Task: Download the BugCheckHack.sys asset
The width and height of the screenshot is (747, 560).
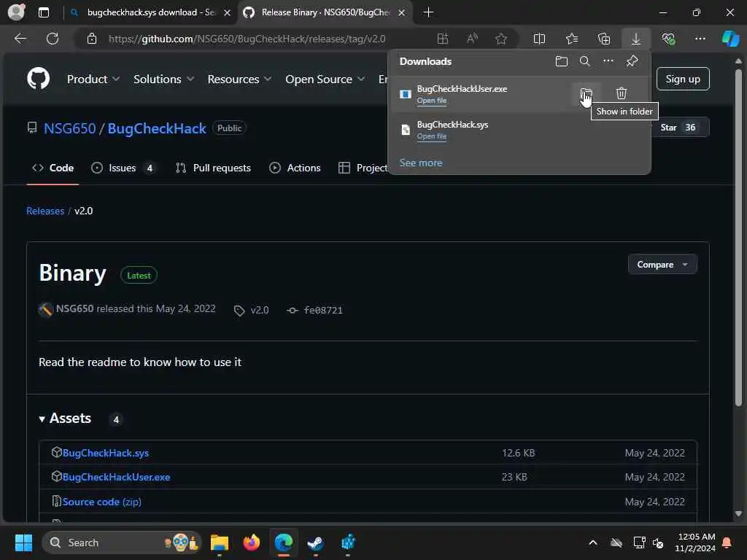Action: [x=105, y=453]
